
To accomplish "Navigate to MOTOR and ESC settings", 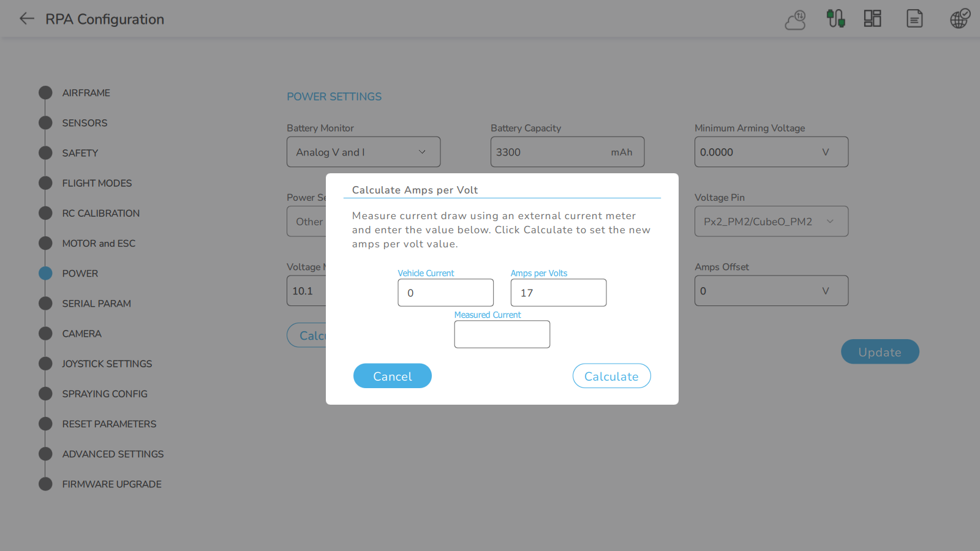I will pos(99,244).
